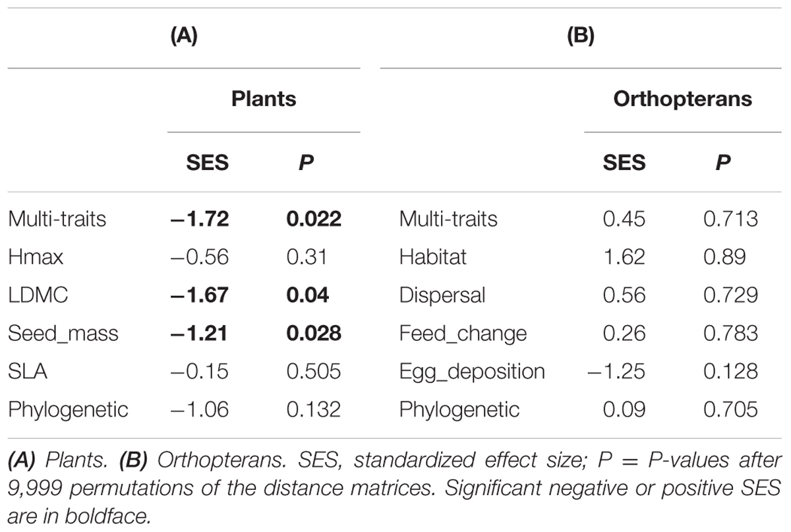Image resolution: width=791 pixels, height=532 pixels.
Task: Select the LDMC SES value −1.67
Action: pyautogui.click(x=199, y=295)
